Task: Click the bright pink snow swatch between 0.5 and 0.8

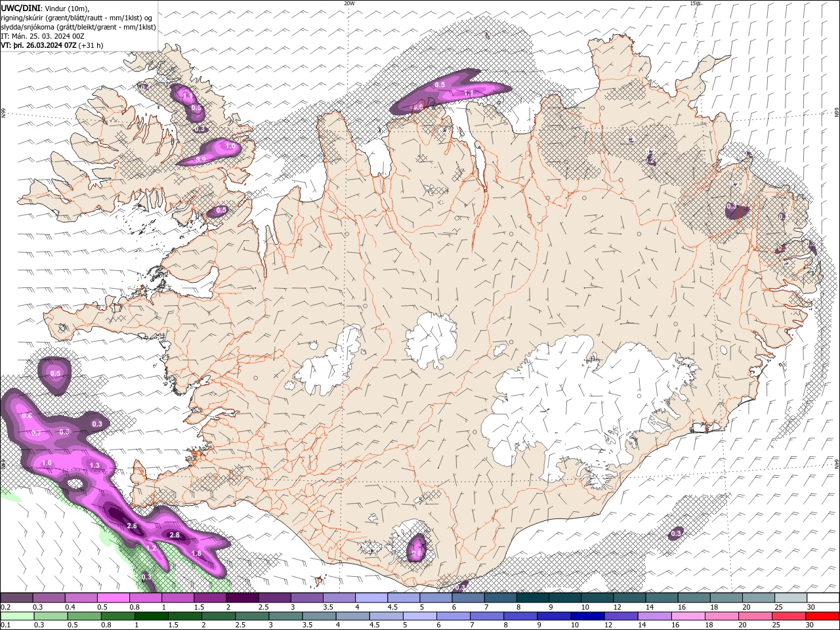Action: [113, 598]
